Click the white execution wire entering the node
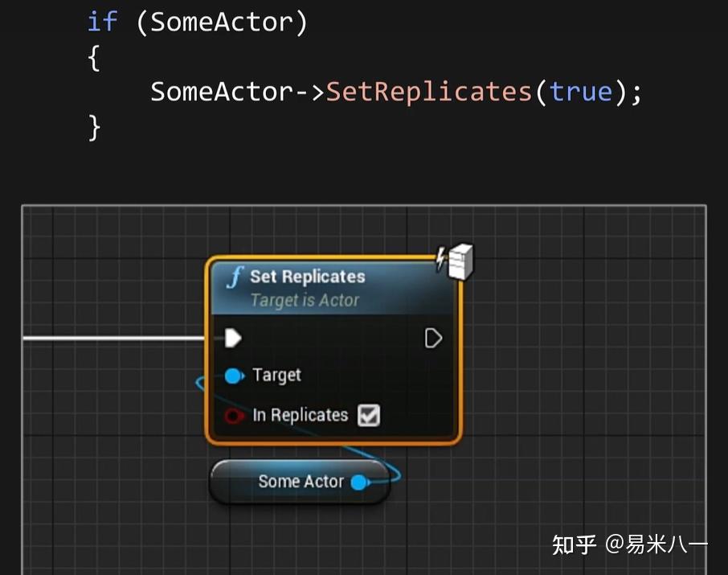728x575 pixels. 112,339
